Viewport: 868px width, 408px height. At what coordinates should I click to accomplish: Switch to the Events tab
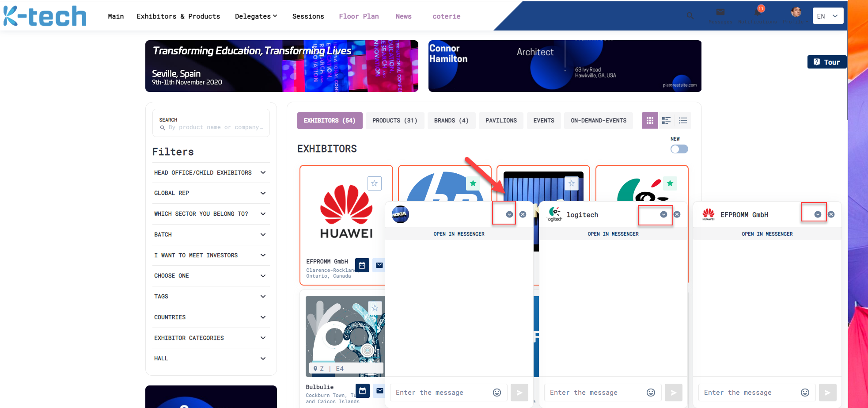tap(544, 121)
